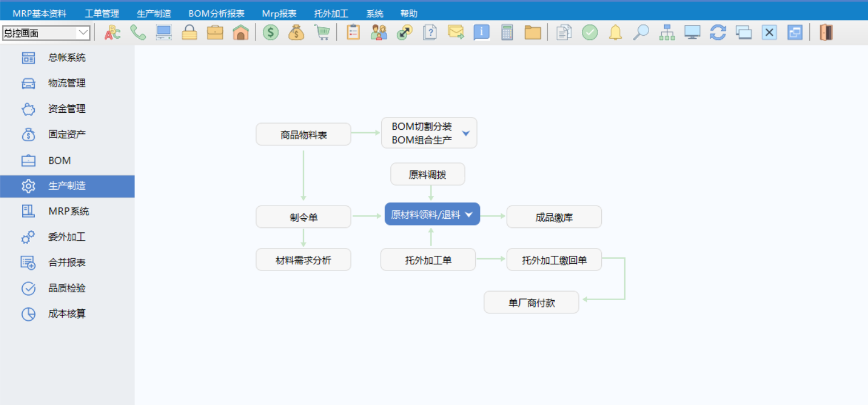Open the Mrp报表 menu

(279, 14)
